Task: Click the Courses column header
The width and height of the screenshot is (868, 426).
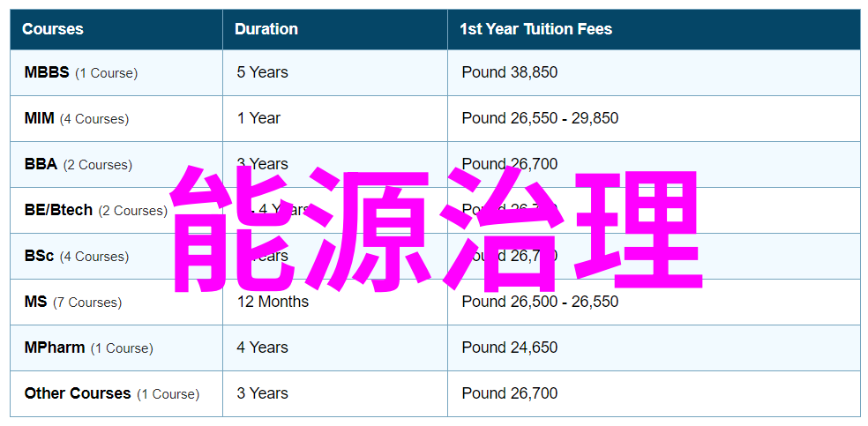Action: (x=53, y=29)
